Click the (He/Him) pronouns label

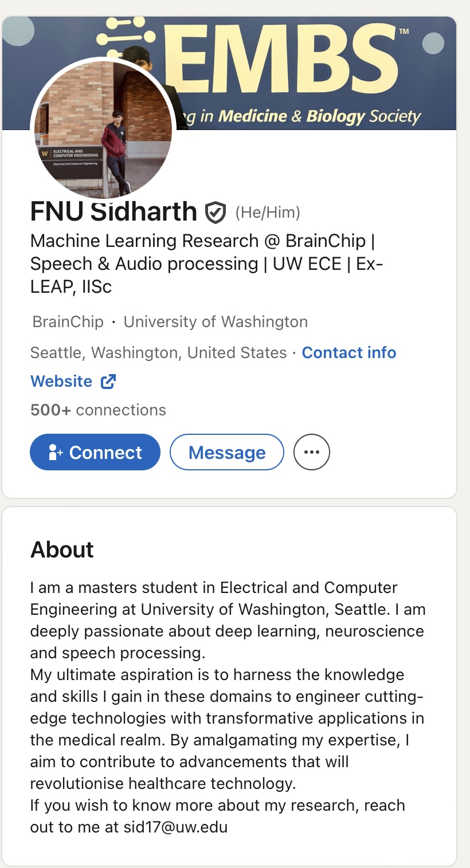click(268, 213)
